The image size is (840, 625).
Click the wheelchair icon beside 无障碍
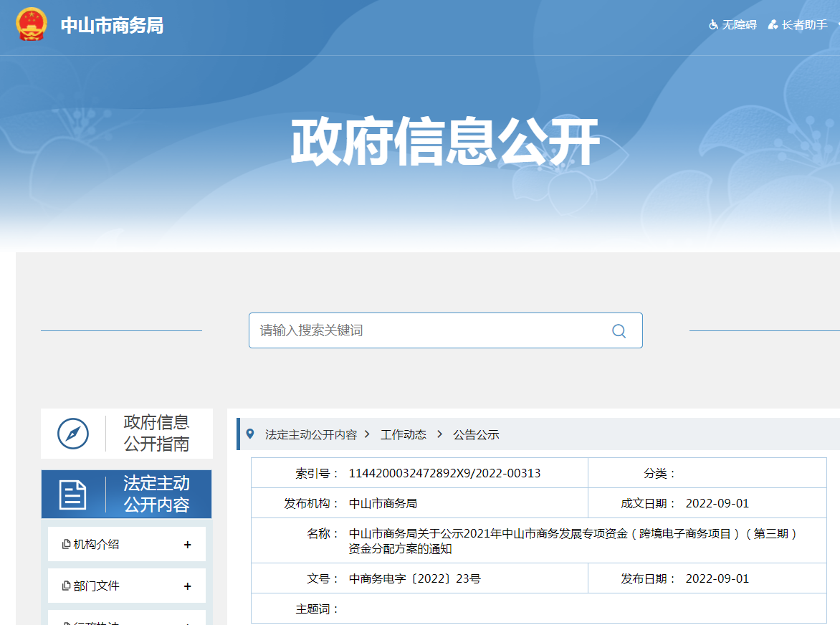tap(713, 25)
